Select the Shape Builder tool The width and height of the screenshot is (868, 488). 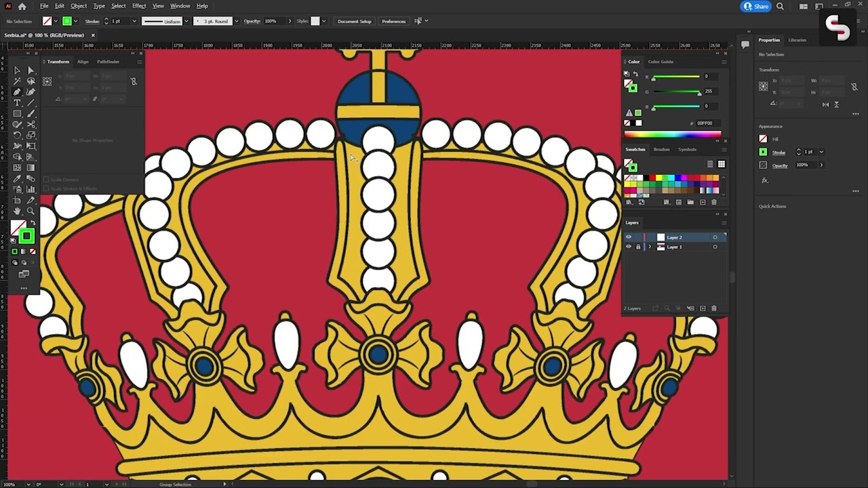[17, 157]
